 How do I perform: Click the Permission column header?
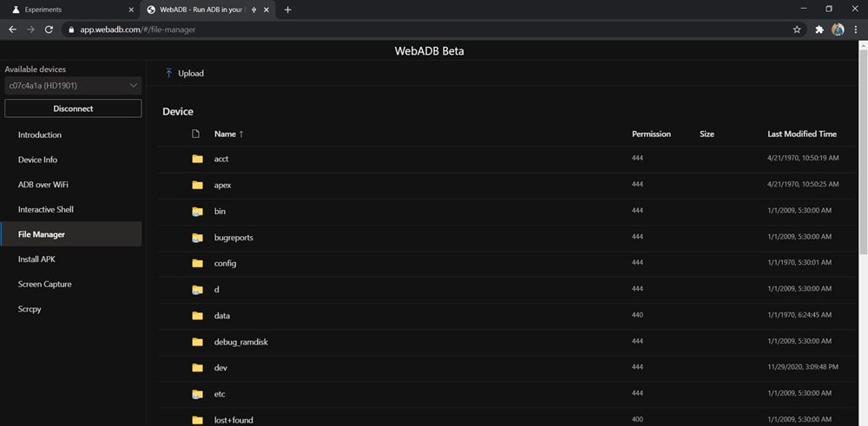pyautogui.click(x=652, y=134)
